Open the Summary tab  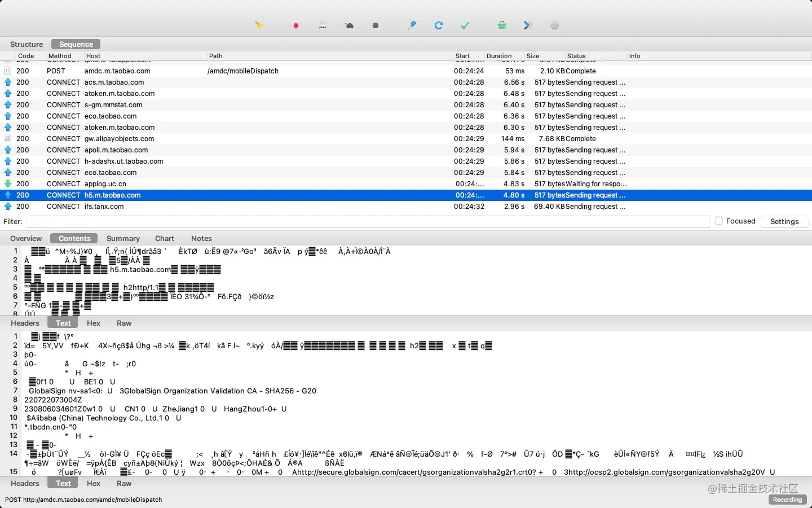point(123,239)
